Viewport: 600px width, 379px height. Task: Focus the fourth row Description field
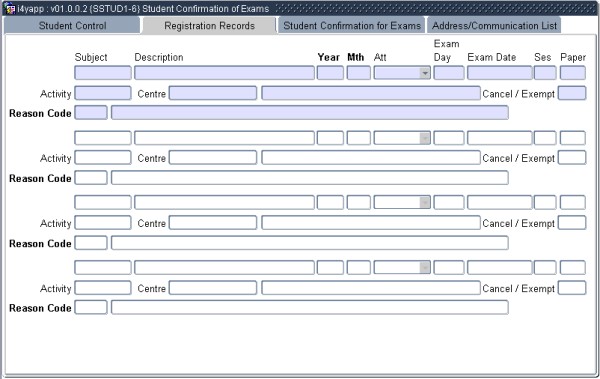tap(224, 267)
